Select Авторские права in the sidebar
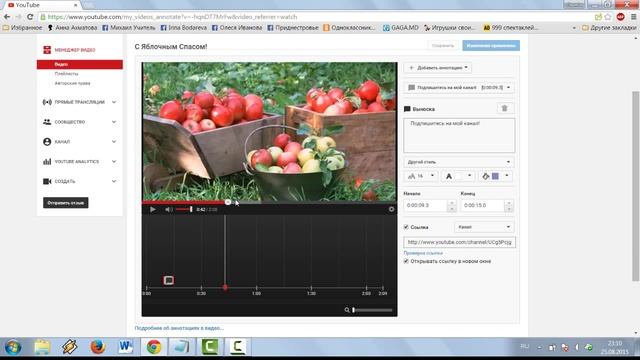 [72, 83]
